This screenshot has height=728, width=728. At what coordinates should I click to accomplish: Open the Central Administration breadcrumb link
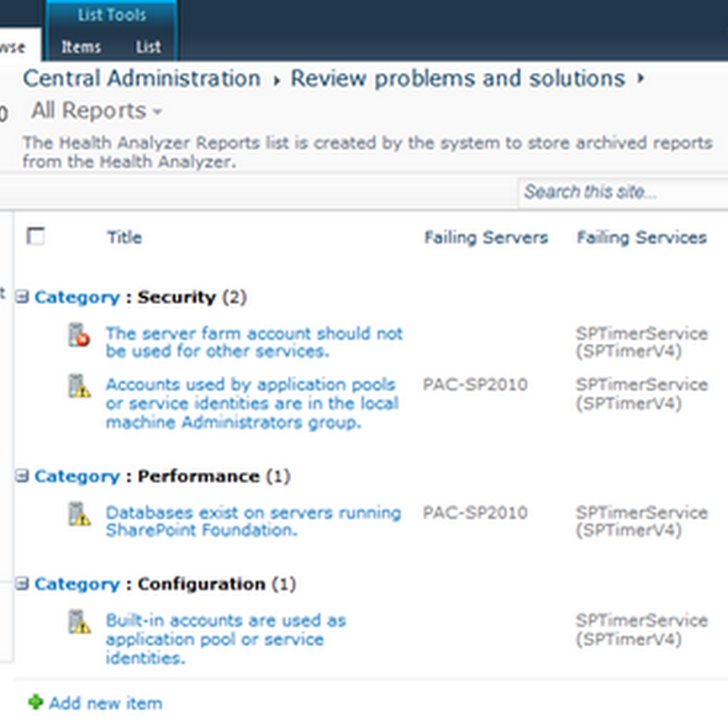click(142, 79)
